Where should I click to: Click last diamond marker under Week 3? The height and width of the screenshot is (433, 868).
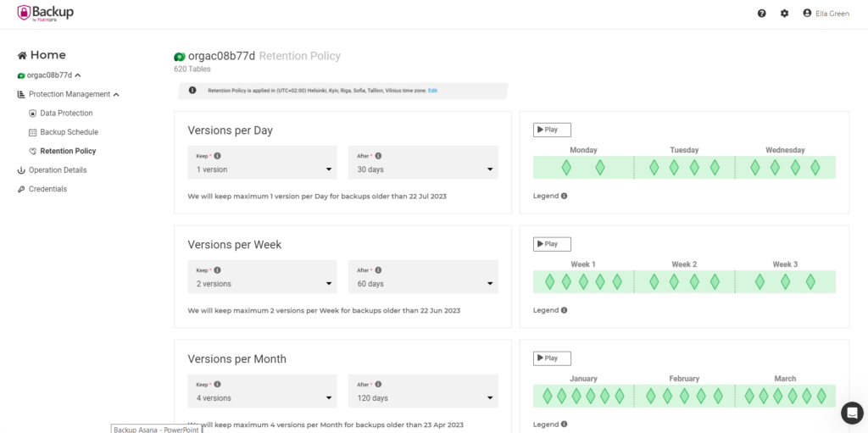click(x=810, y=282)
